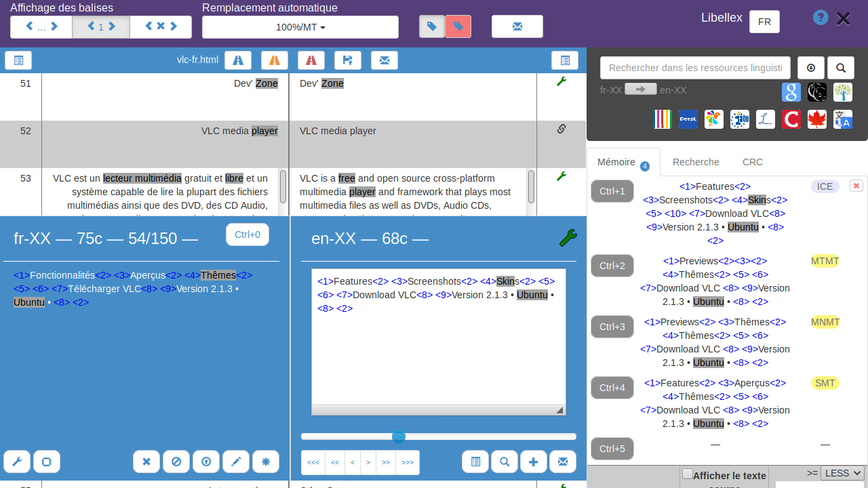
Task: Click the scrollbar of segment 53 source cell
Action: pyautogui.click(x=283, y=186)
